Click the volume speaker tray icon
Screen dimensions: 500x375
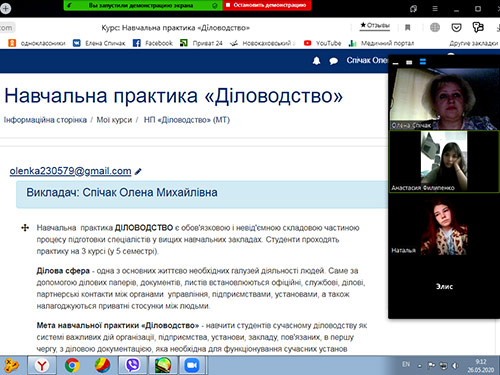point(455,366)
